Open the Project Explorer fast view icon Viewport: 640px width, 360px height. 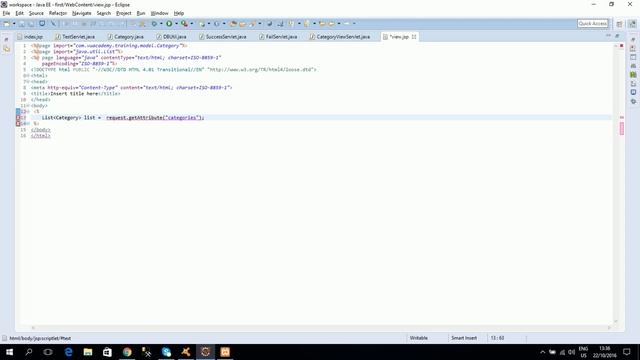point(7,49)
